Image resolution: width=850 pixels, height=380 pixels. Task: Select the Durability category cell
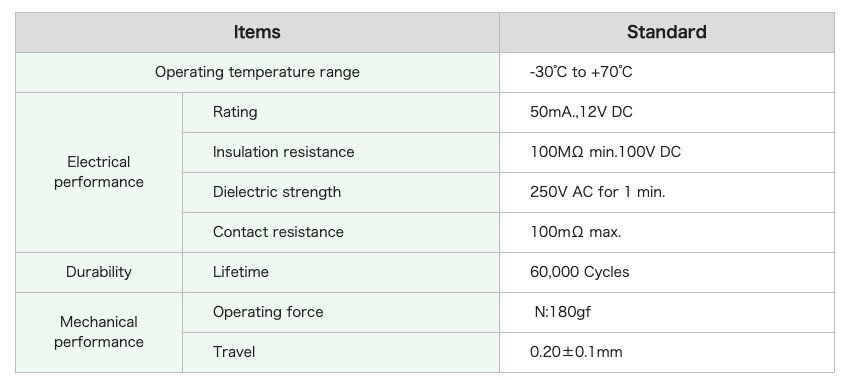[99, 272]
